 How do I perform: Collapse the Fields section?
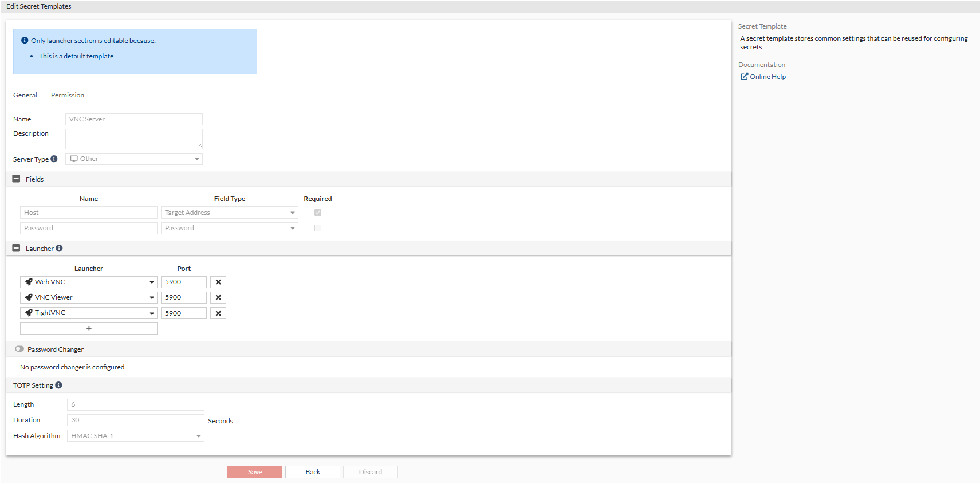16,179
